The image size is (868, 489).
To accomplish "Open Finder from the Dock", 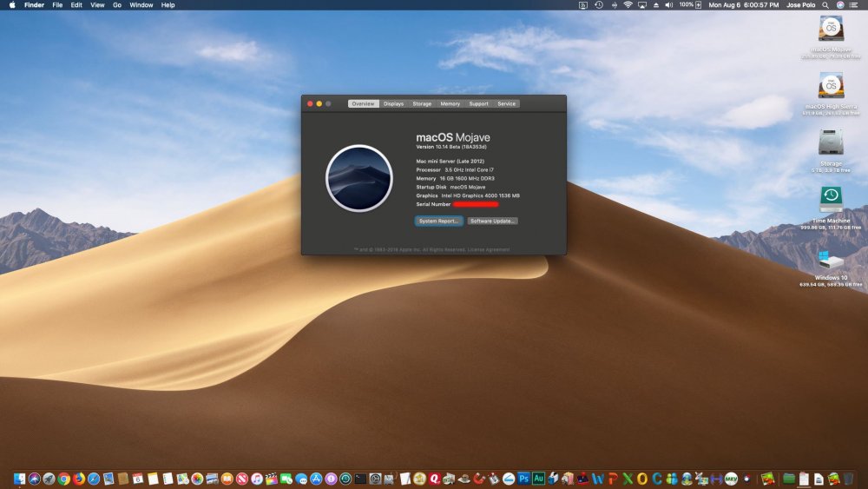I will tap(19, 479).
